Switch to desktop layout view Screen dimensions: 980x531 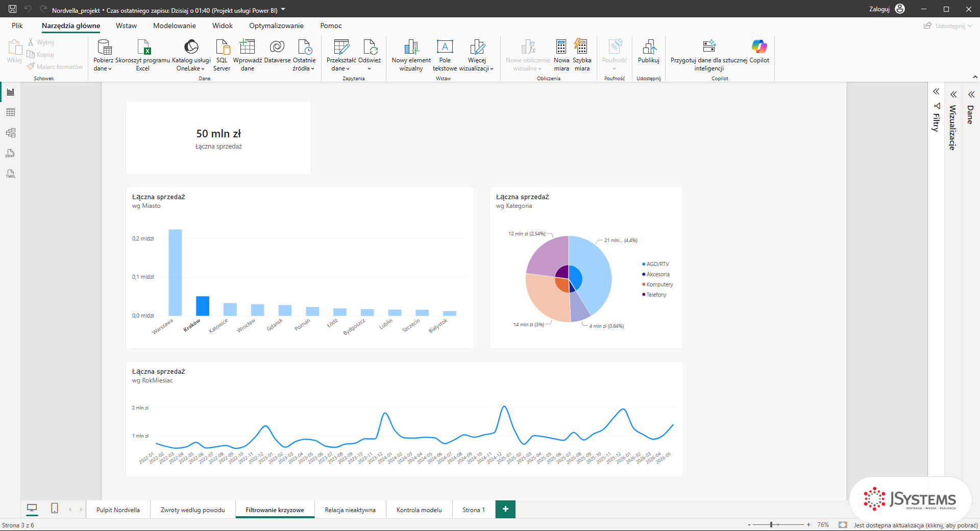(x=32, y=508)
